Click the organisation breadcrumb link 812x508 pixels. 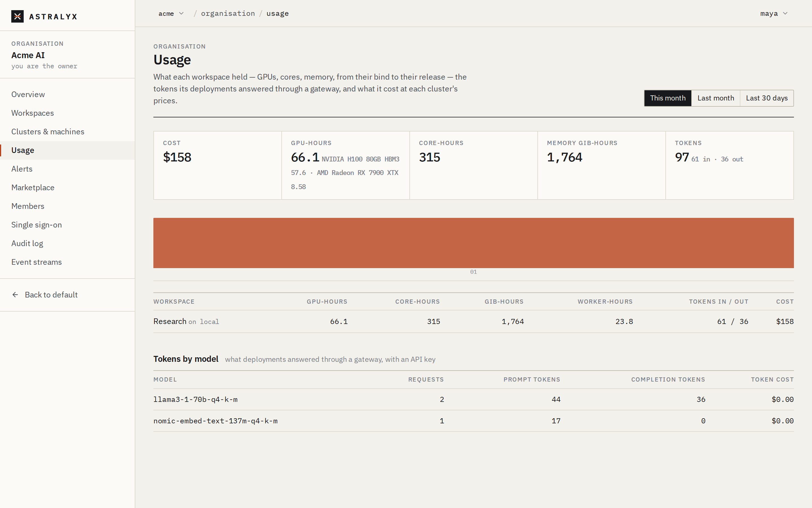pos(228,14)
